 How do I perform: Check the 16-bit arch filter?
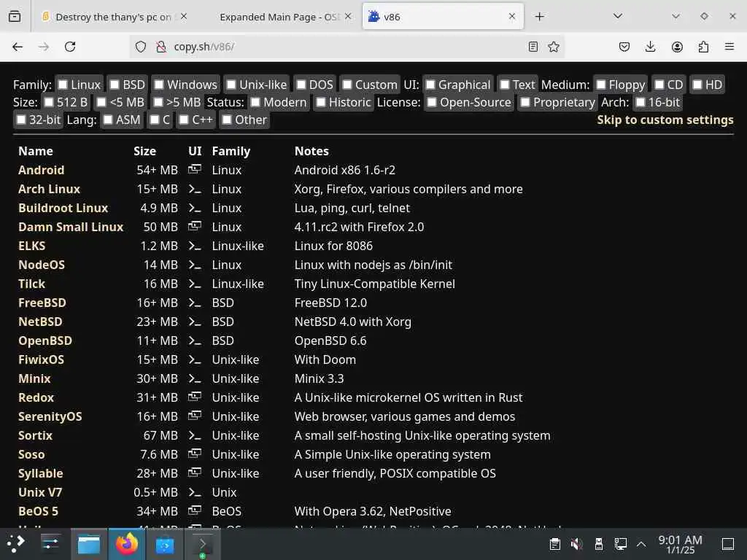click(640, 102)
